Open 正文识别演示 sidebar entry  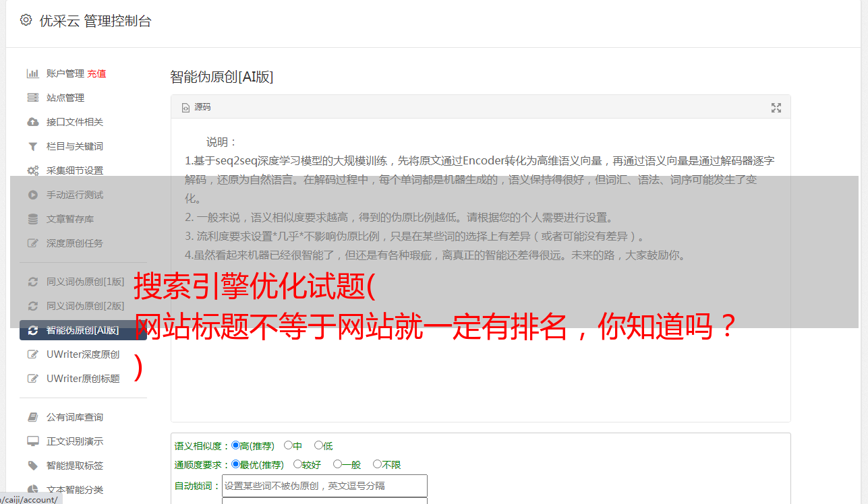pos(75,441)
